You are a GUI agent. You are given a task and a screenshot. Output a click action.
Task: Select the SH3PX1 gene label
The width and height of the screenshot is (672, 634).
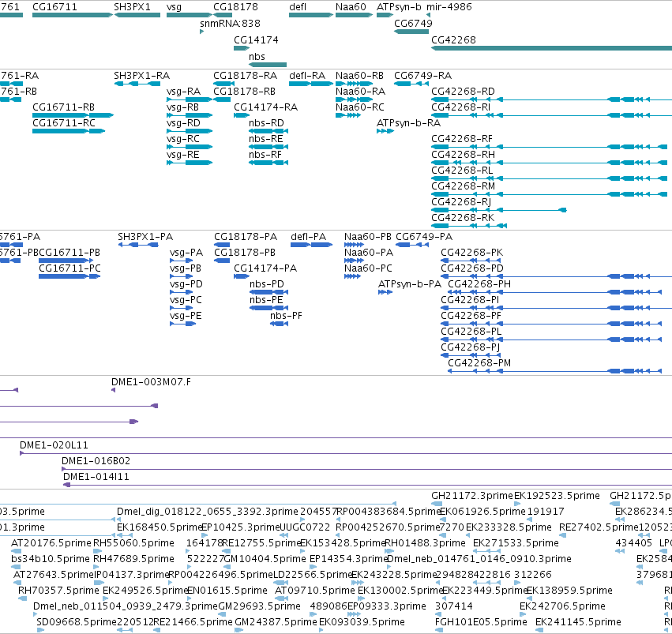click(132, 7)
